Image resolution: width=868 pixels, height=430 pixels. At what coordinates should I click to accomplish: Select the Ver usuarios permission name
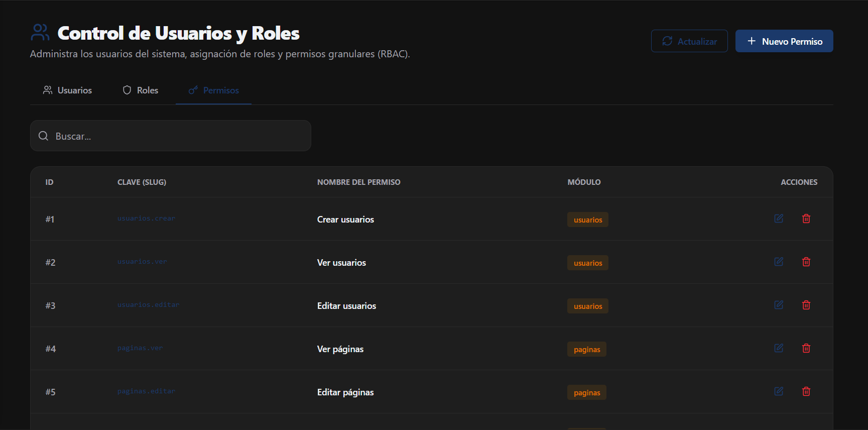pos(341,263)
